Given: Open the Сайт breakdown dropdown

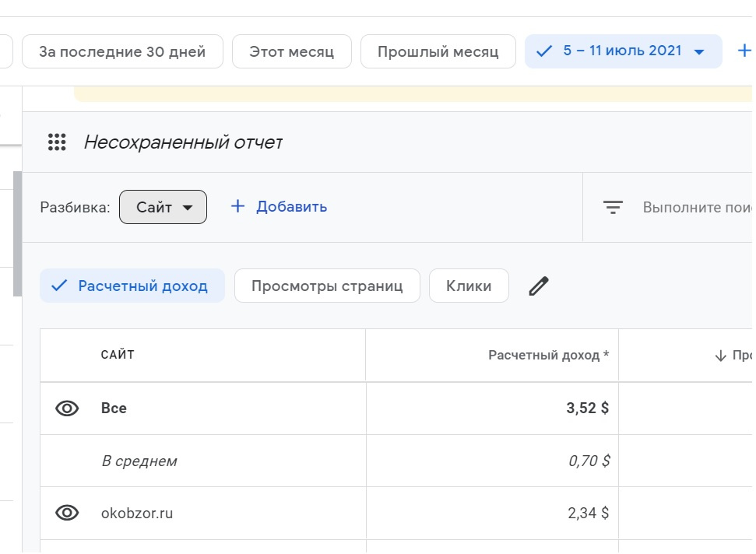Looking at the screenshot, I should (163, 207).
